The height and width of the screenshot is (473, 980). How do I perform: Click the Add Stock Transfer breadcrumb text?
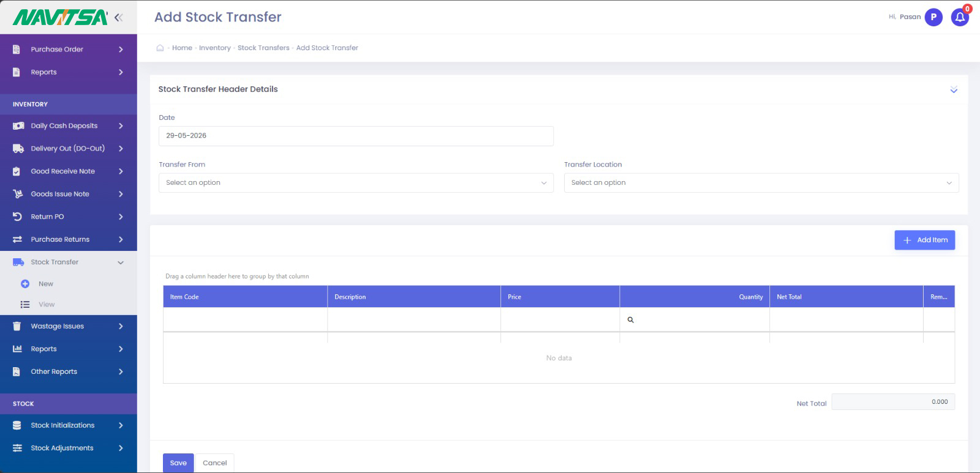pyautogui.click(x=327, y=48)
